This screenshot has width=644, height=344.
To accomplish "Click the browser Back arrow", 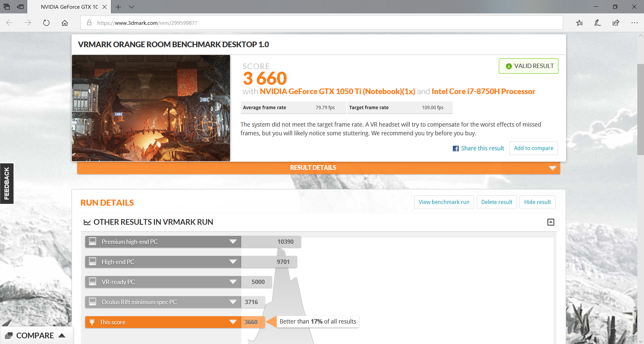I will coord(9,23).
